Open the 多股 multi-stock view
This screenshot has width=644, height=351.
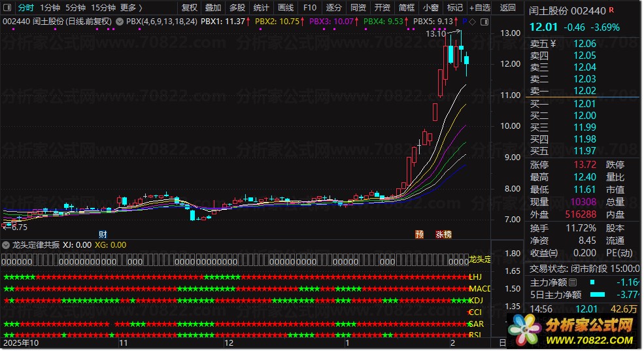tap(237, 8)
